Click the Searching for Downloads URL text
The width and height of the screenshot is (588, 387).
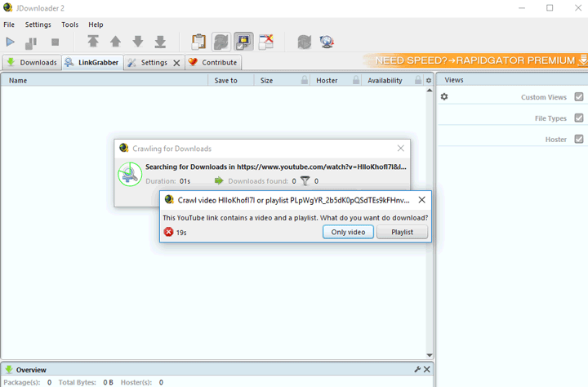(x=276, y=167)
